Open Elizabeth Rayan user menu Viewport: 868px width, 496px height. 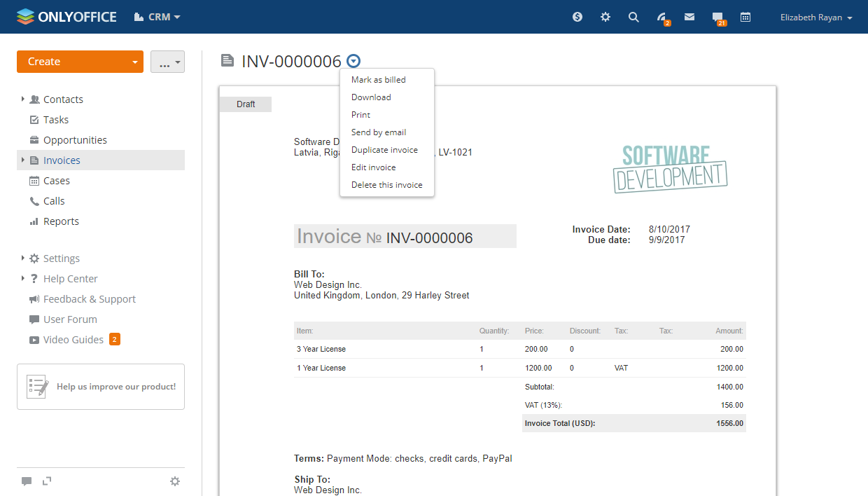tap(816, 18)
